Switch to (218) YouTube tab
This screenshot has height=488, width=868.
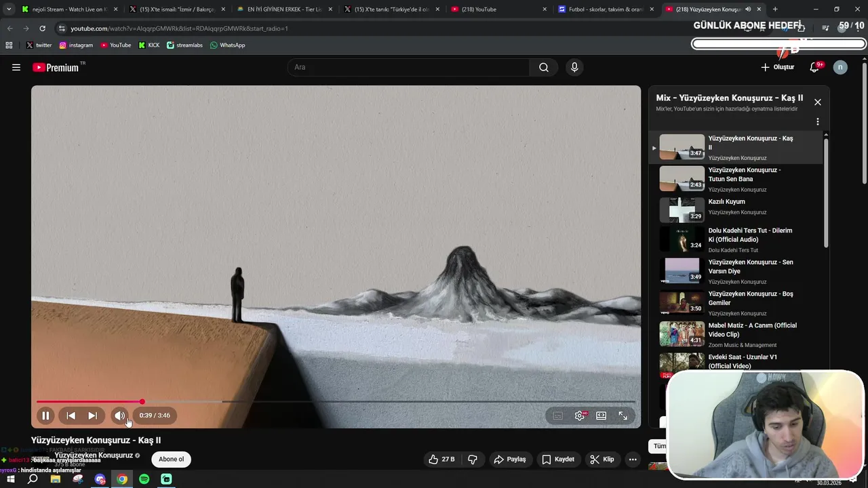coord(498,9)
